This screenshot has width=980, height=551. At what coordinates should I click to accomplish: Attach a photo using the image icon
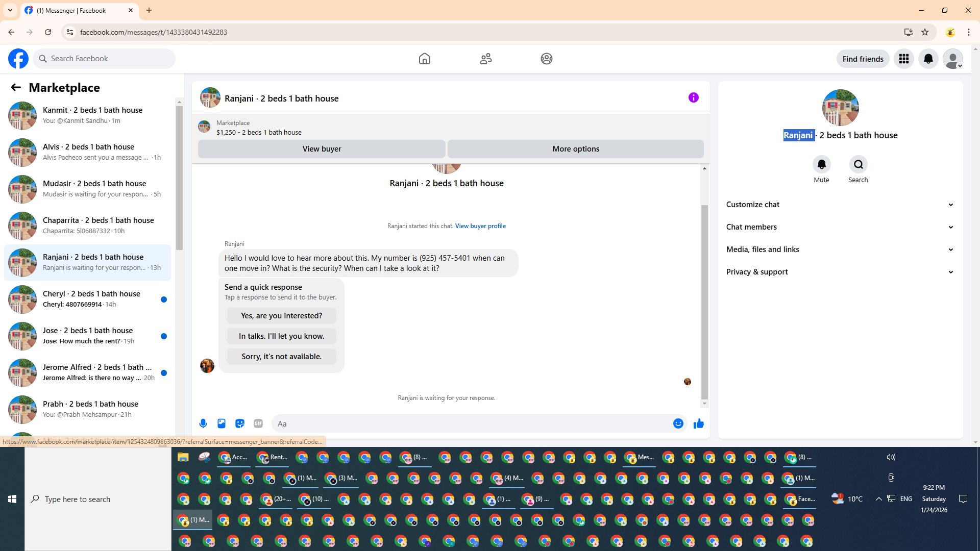(x=222, y=423)
